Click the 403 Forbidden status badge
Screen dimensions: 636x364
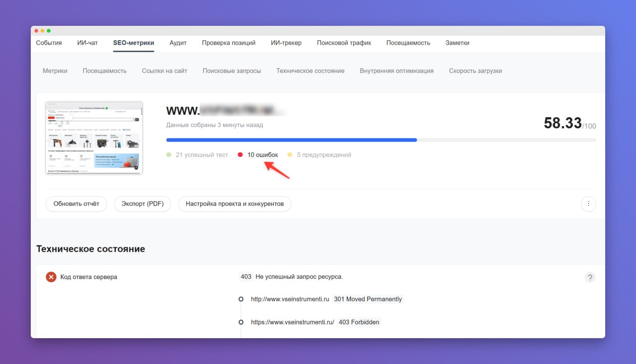coord(359,322)
